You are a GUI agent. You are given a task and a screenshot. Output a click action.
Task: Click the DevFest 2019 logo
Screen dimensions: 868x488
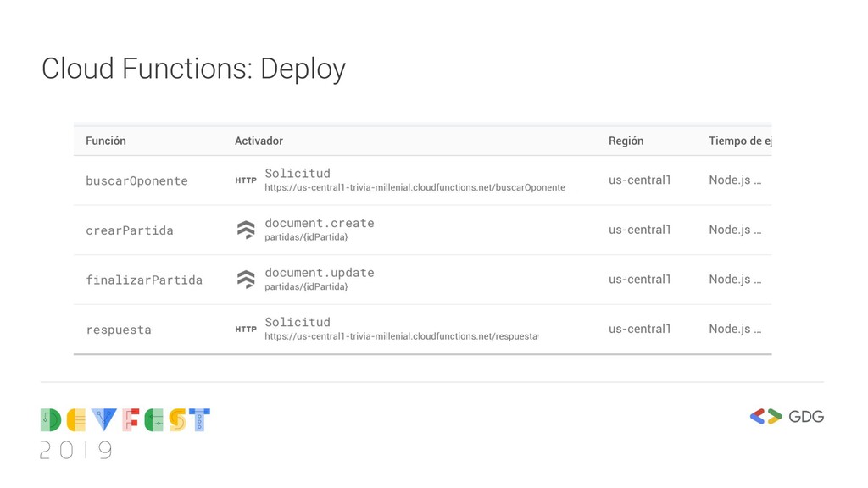[125, 432]
